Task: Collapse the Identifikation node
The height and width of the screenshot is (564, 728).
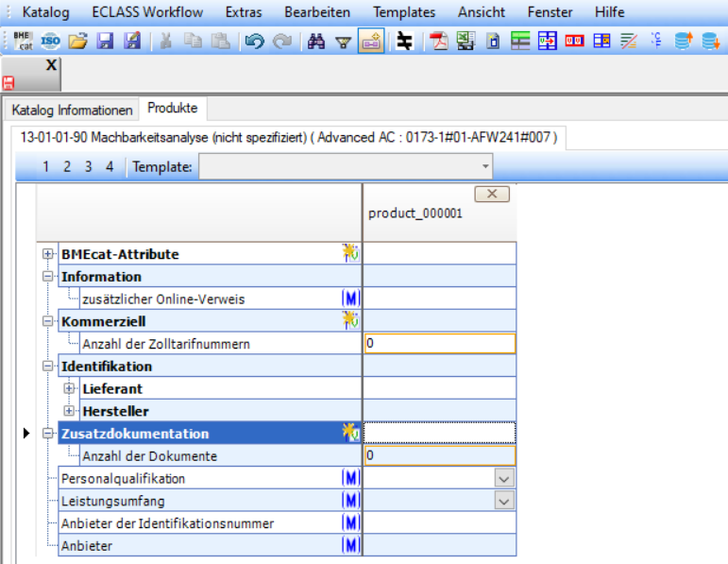Action: 47,366
